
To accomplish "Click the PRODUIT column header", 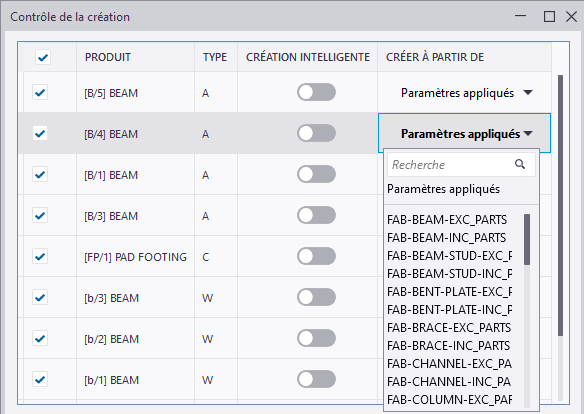I will pyautogui.click(x=108, y=57).
